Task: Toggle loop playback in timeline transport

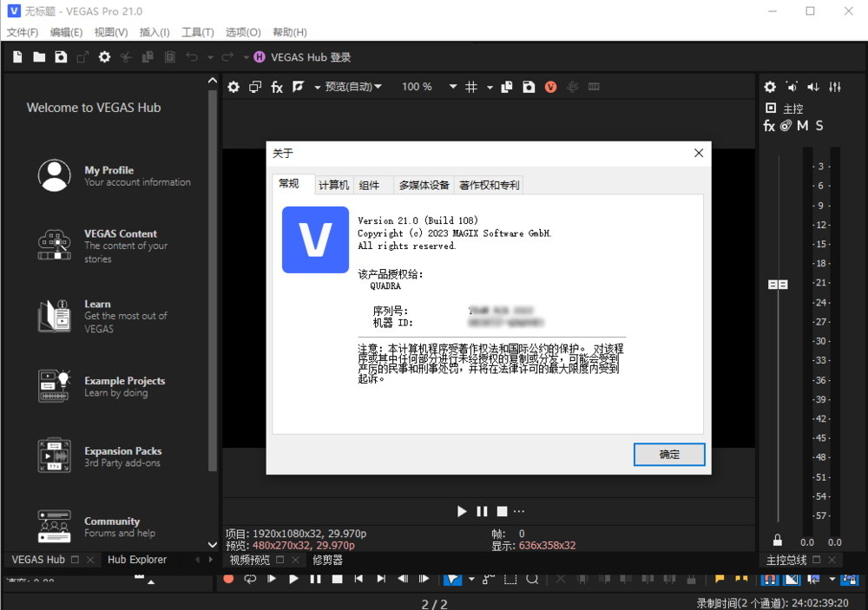Action: pyautogui.click(x=250, y=579)
